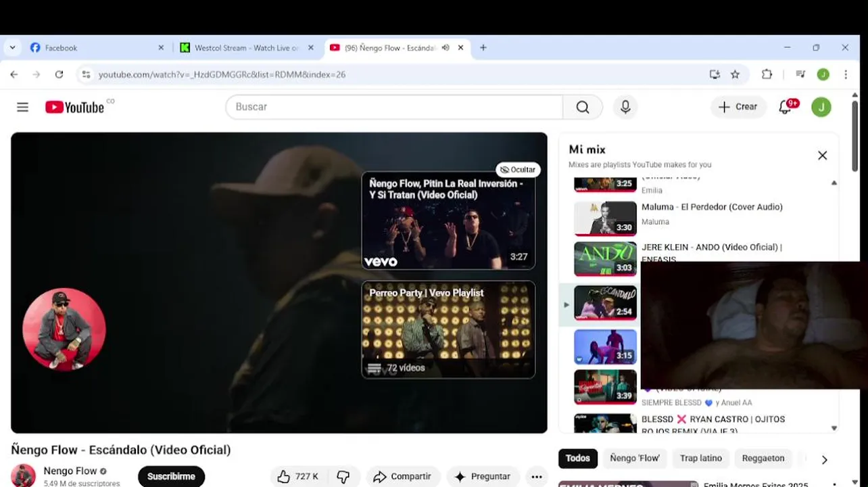Close the Facebook tab
Viewport: 868px width, 487px height.
(x=161, y=48)
